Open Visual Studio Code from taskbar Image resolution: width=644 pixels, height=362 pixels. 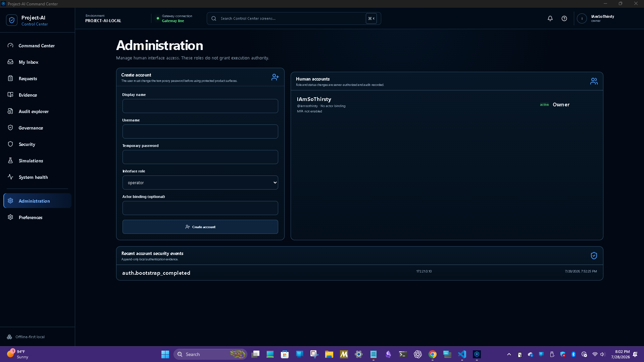[462, 354]
